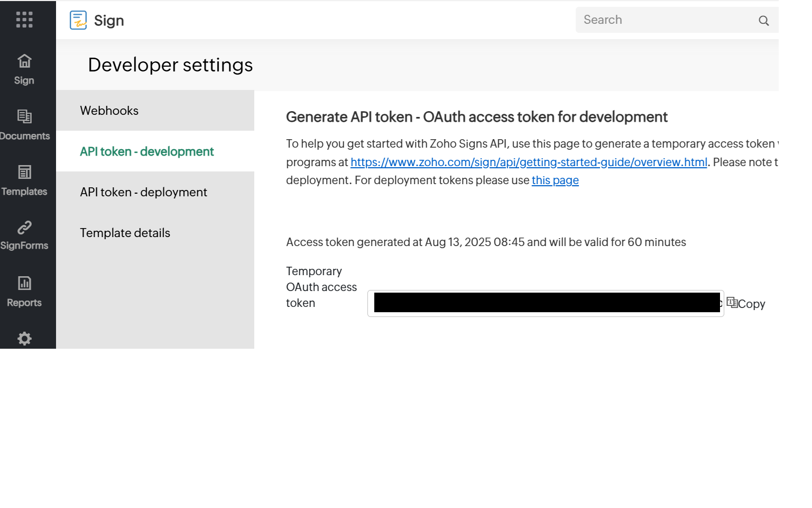Viewport: 812px width, 508px height.
Task: Click the Copy button label
Action: tap(751, 304)
